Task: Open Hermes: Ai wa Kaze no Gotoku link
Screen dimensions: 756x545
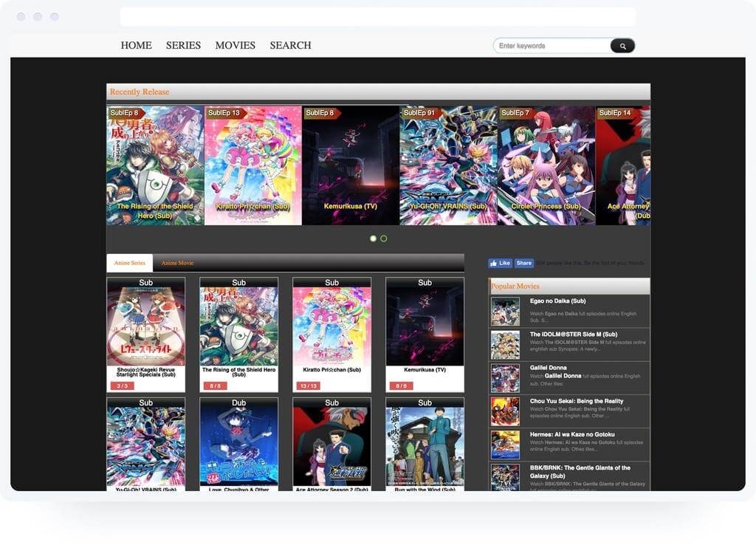Action: [572, 434]
